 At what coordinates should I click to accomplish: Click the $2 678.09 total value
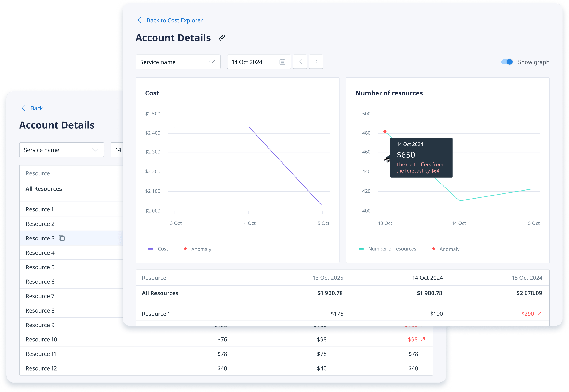(x=529, y=293)
